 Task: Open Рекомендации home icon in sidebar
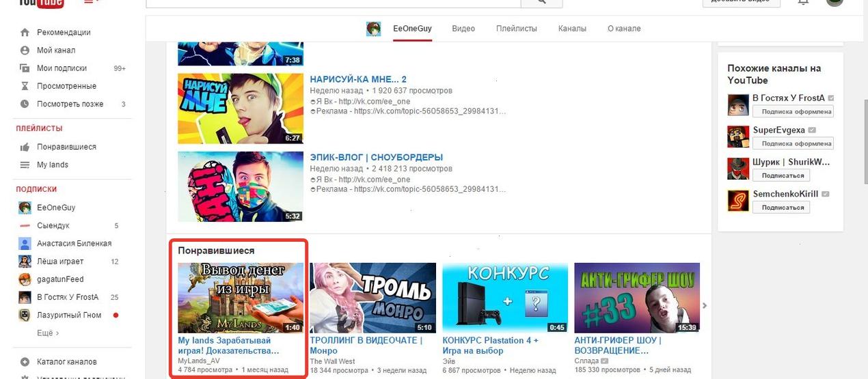coord(25,32)
